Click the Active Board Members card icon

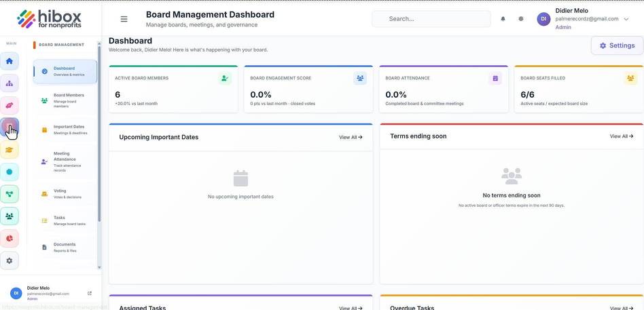225,78
